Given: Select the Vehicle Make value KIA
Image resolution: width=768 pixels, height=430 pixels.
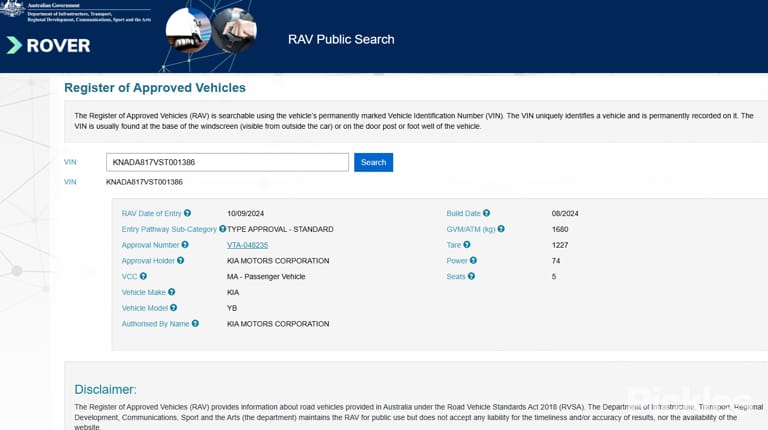Looking at the screenshot, I should click(x=233, y=292).
